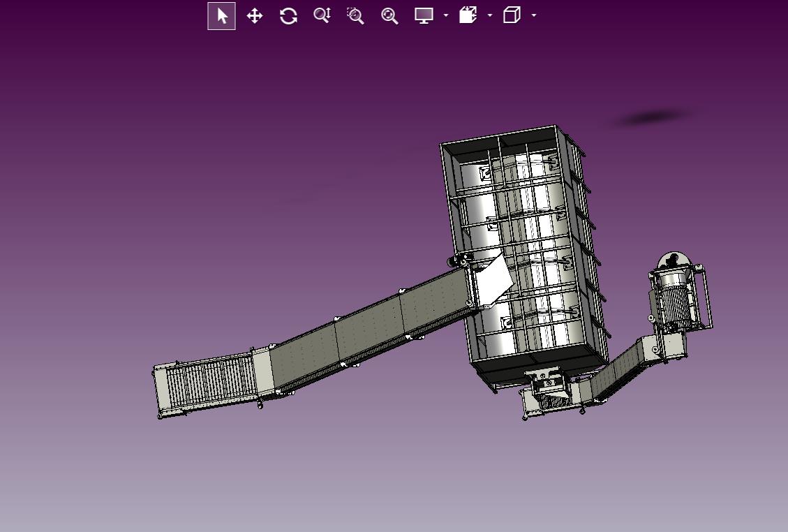This screenshot has width=788, height=532.
Task: Activate the rotate view tool
Action: tap(288, 16)
